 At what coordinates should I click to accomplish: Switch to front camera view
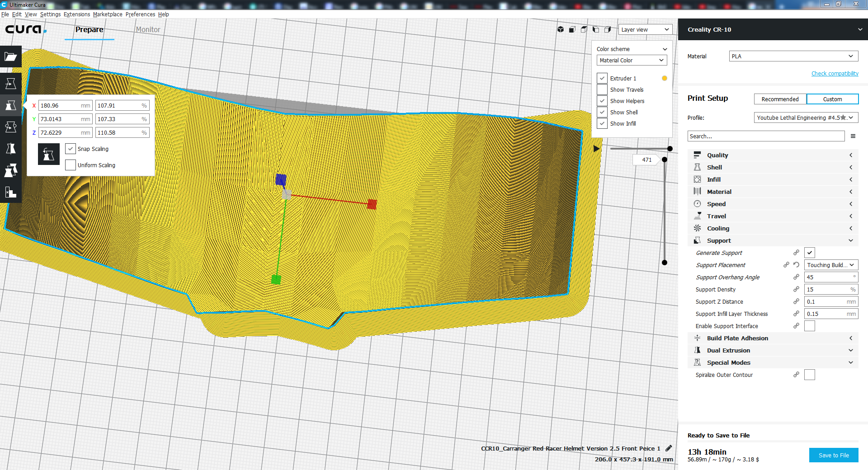[572, 29]
